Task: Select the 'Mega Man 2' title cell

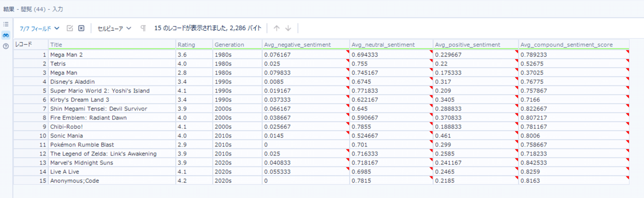Action: tap(112, 55)
